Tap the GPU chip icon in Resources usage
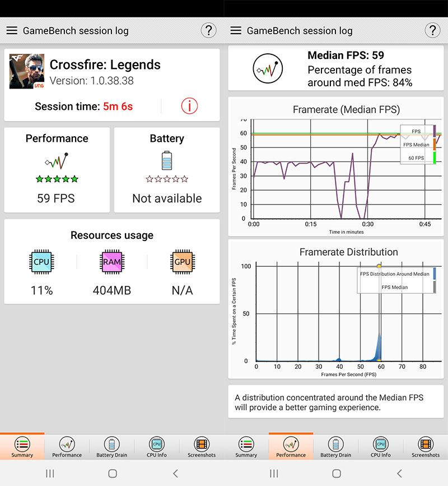The width and height of the screenshot is (448, 486). [182, 262]
